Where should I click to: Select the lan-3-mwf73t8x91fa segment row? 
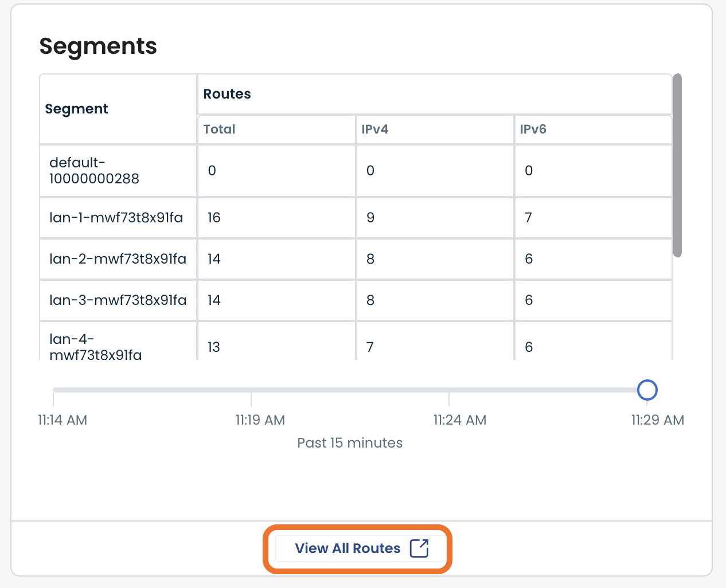click(x=356, y=300)
